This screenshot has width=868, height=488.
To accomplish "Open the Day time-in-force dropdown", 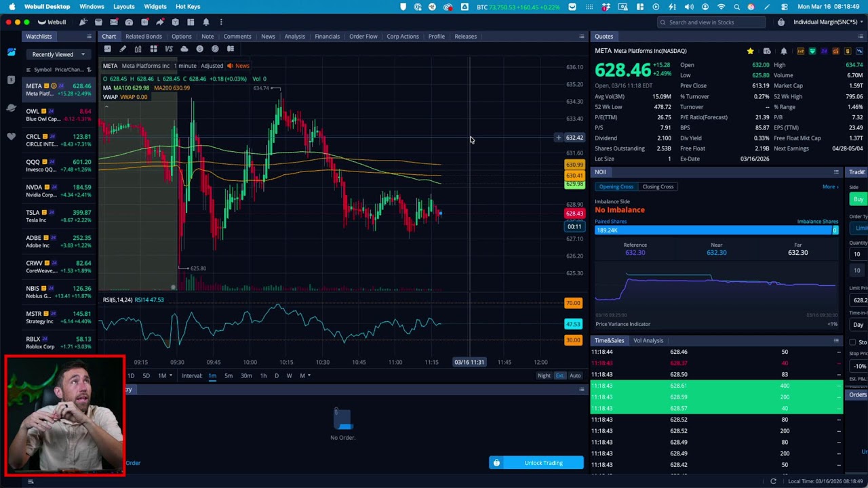I will (859, 325).
